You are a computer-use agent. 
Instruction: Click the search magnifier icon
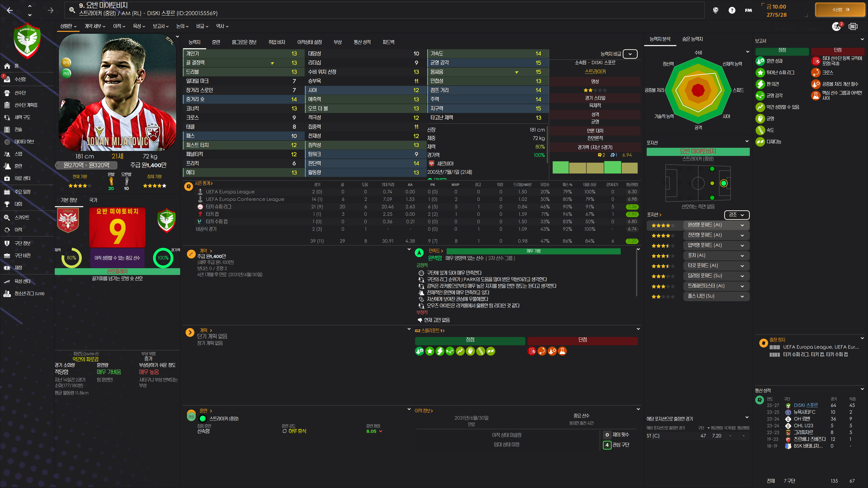tap(72, 10)
